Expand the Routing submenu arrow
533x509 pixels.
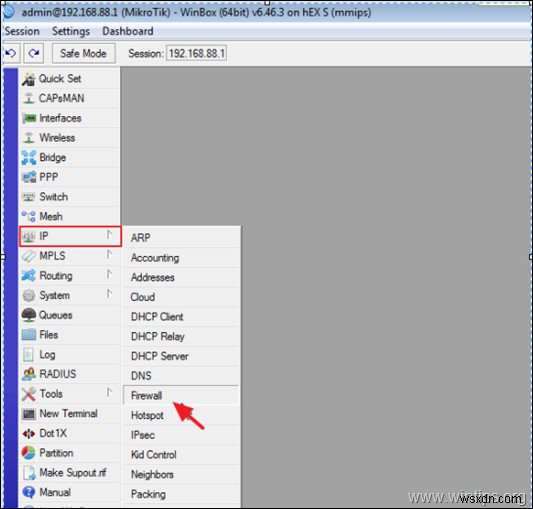click(x=109, y=274)
